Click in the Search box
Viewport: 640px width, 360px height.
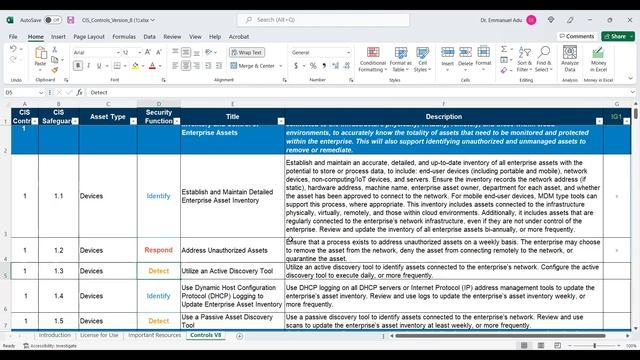pos(323,20)
